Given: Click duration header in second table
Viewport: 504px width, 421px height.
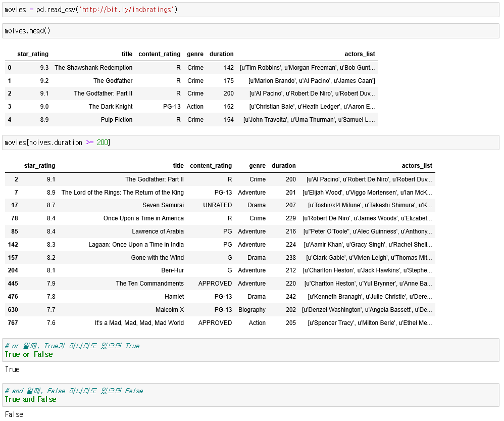Looking at the screenshot, I should (x=283, y=166).
